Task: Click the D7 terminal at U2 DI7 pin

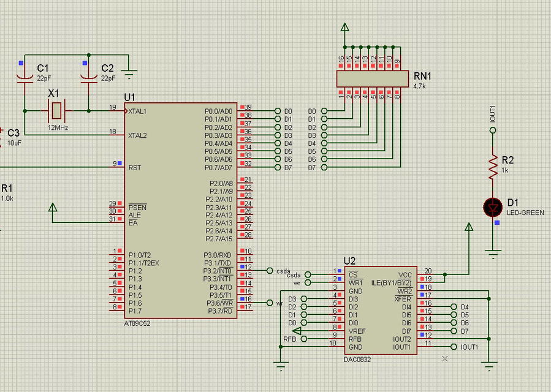Action: tap(454, 331)
